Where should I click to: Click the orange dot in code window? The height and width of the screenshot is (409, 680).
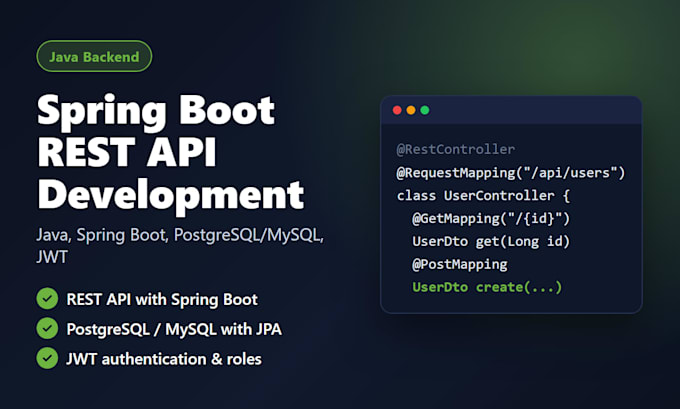point(411,110)
